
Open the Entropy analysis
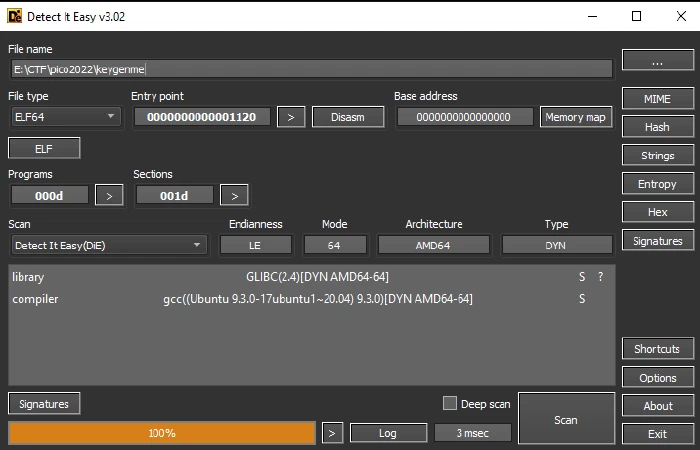tap(658, 184)
